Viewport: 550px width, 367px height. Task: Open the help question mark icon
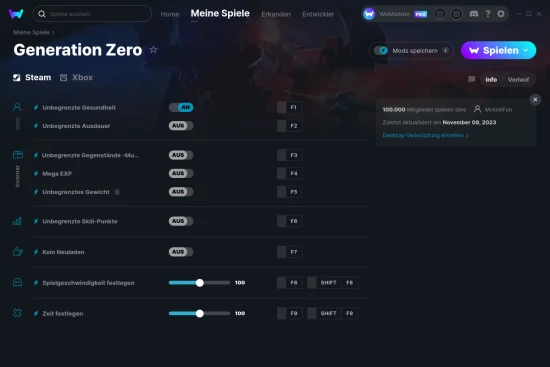(488, 14)
